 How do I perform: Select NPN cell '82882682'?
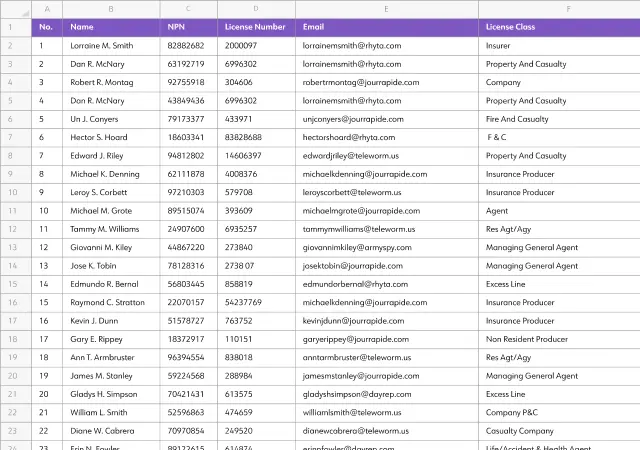pos(189,46)
